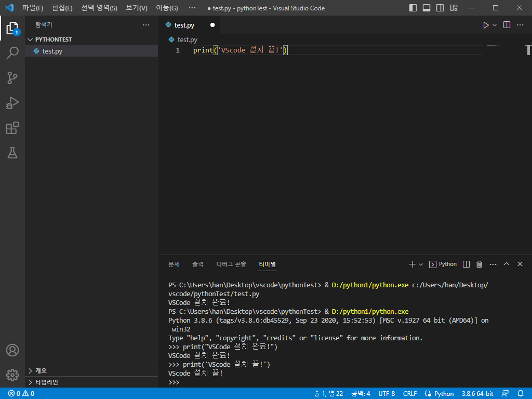This screenshot has width=532, height=399.
Task: Open explorer views and more actions ellipsis
Action: 146,25
